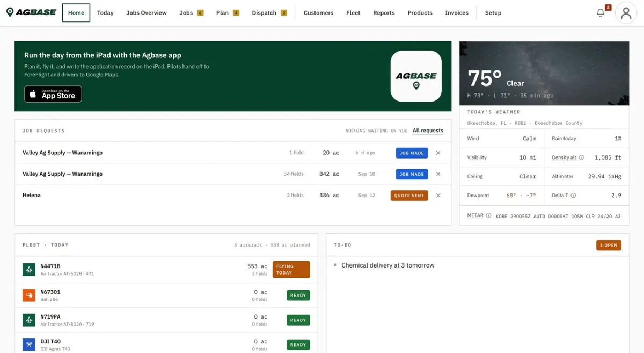Open the Helena request row
The image size is (644, 353).
pos(232,196)
